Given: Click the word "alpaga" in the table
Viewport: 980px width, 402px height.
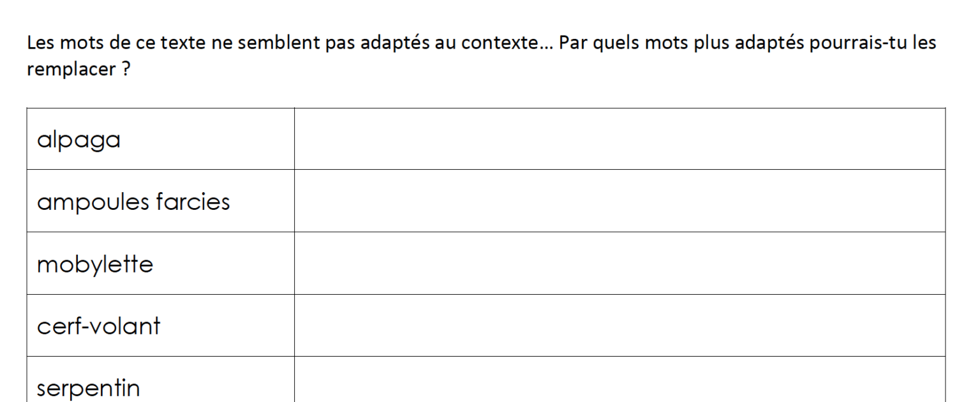Looking at the screenshot, I should [x=78, y=140].
